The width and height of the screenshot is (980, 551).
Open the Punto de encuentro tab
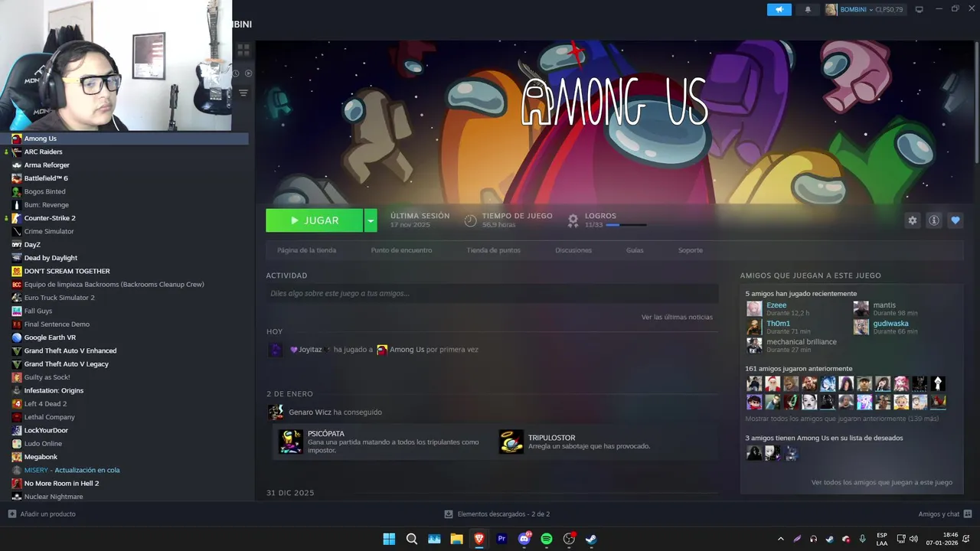401,250
